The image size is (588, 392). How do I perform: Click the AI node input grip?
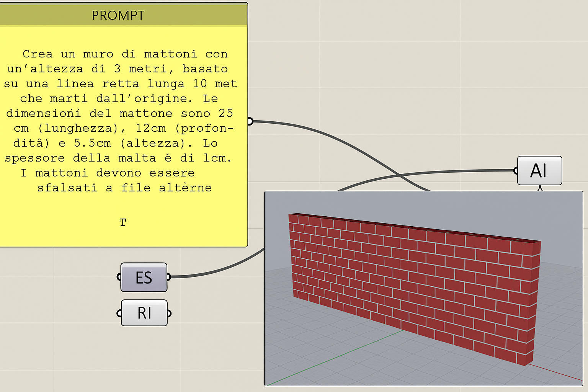click(x=516, y=170)
